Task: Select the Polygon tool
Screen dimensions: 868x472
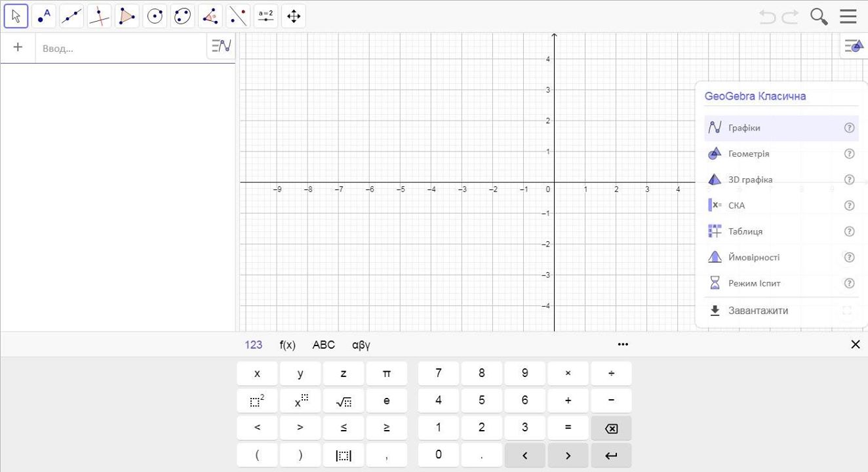Action: pos(127,16)
